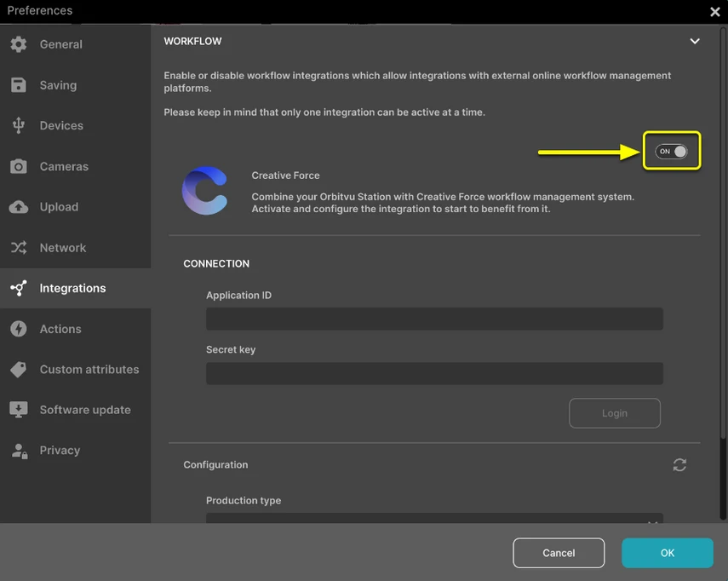Refresh Configuration via the circular arrows icon

click(679, 465)
